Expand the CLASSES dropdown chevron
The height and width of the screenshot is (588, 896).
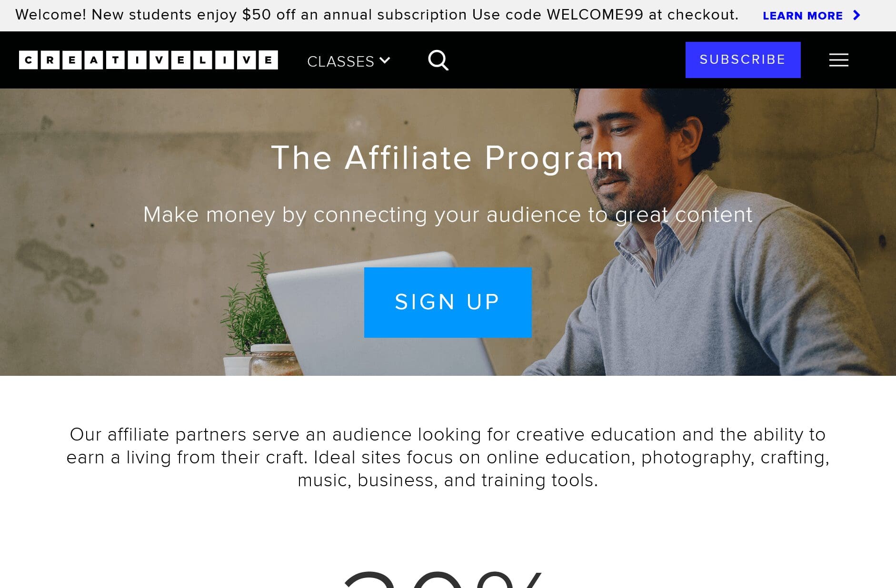[385, 60]
